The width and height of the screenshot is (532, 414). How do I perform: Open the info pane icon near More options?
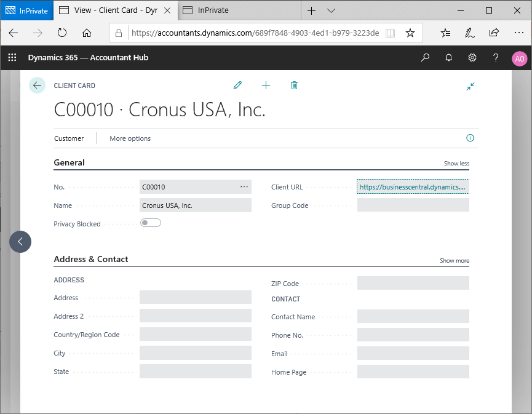[x=470, y=138]
